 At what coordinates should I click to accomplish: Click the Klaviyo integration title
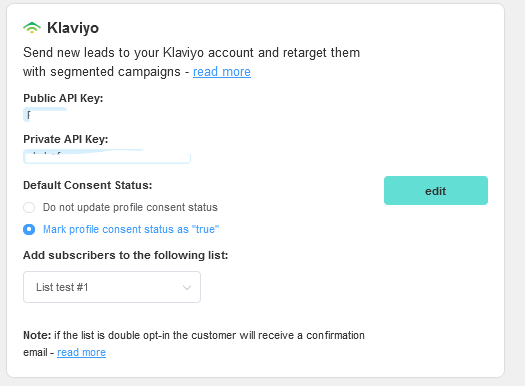[x=73, y=28]
